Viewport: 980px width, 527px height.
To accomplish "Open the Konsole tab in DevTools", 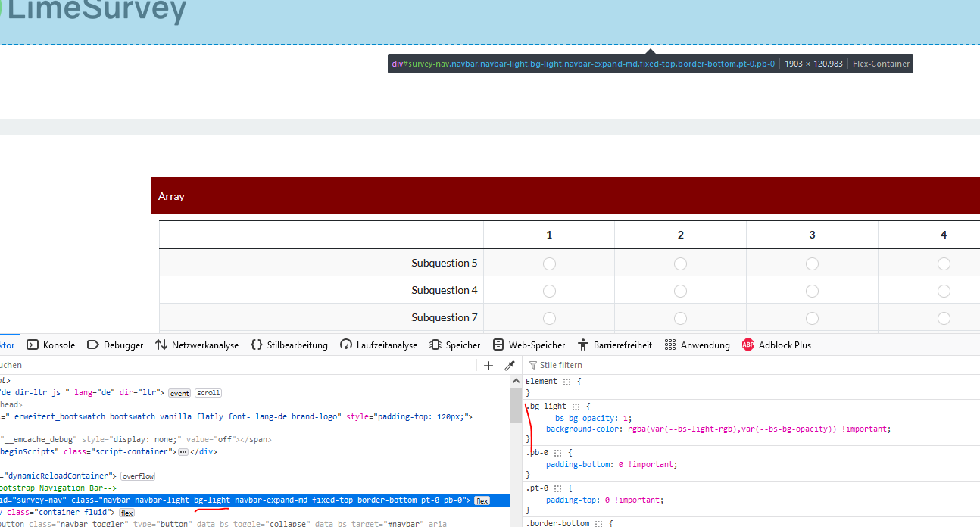I will (51, 345).
